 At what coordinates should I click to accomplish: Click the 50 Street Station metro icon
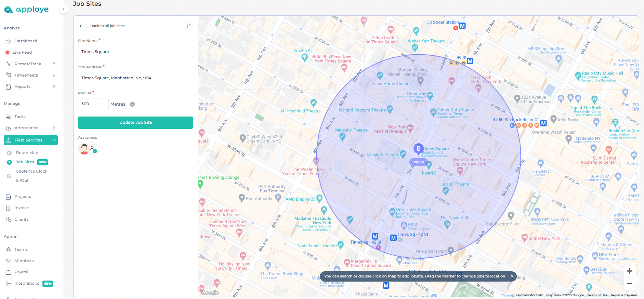[462, 26]
